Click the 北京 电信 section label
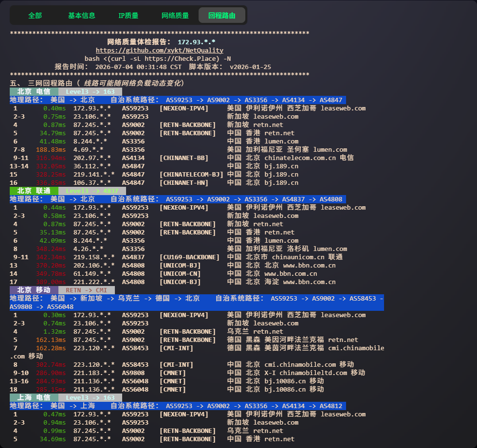Screen dimensions: 477x448 point(34,91)
